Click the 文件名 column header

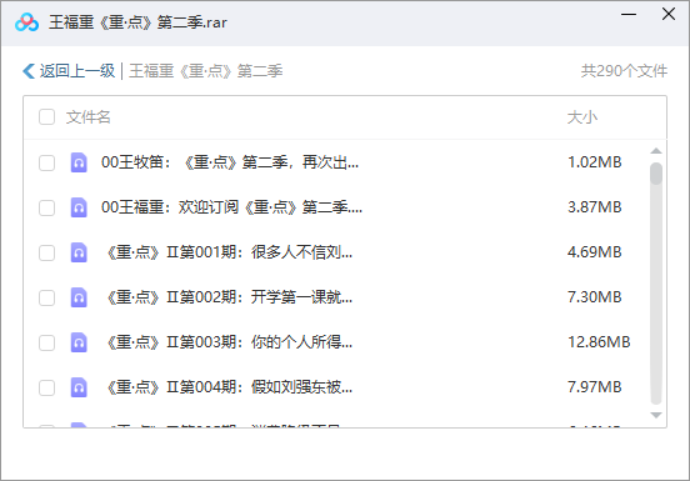tap(88, 117)
